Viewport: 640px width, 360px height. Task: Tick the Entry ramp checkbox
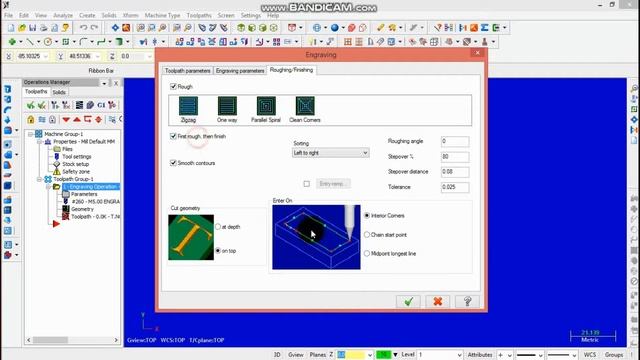click(x=307, y=184)
